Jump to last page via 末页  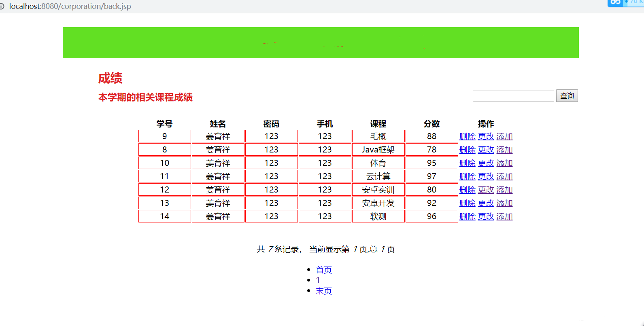(x=324, y=291)
